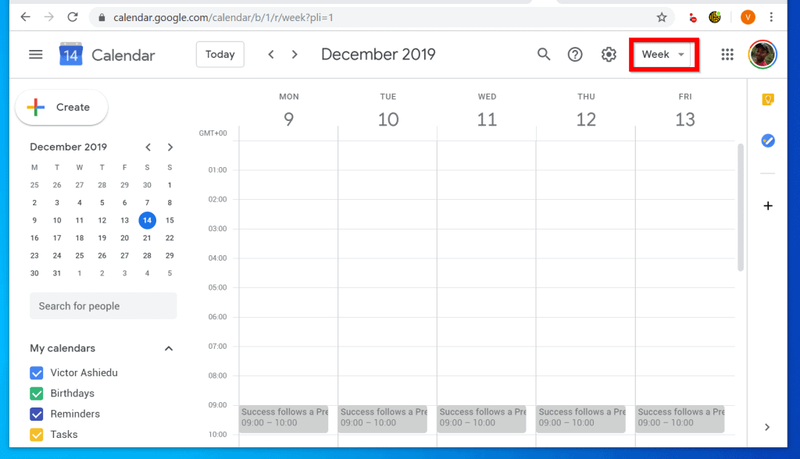Open the Settings gear menu
The image size is (800, 459).
[x=609, y=54]
